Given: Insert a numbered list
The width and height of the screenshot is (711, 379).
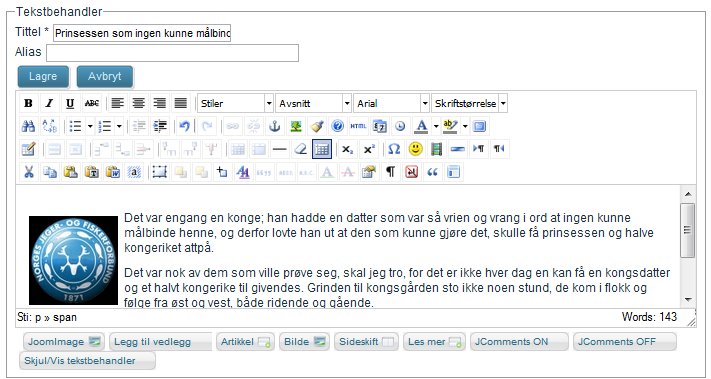Looking at the screenshot, I should pyautogui.click(x=105, y=126).
